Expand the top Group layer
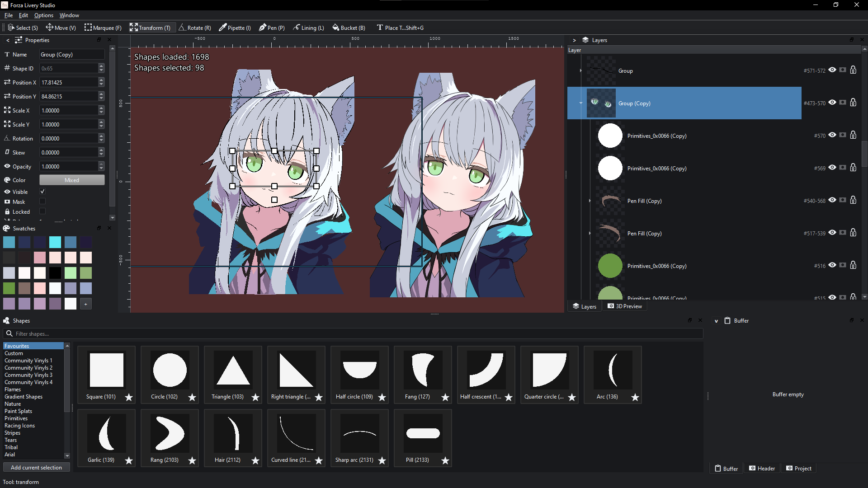 (581, 70)
